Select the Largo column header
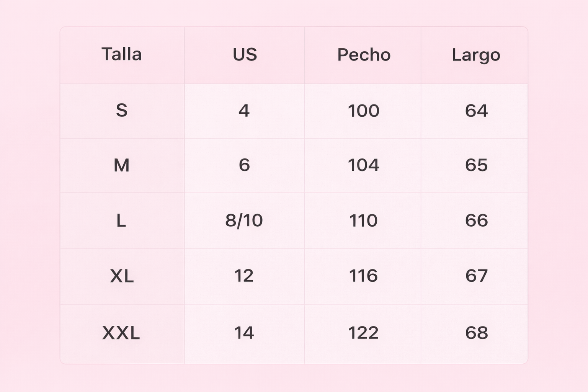The width and height of the screenshot is (588, 392). click(x=476, y=55)
